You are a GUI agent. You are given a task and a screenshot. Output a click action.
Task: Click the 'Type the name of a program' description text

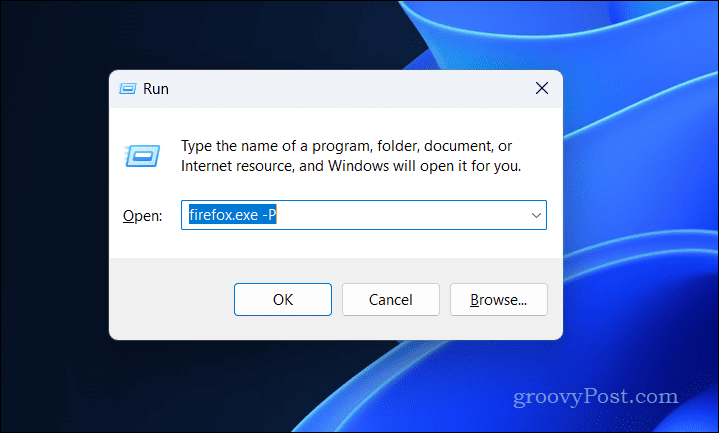coord(351,156)
